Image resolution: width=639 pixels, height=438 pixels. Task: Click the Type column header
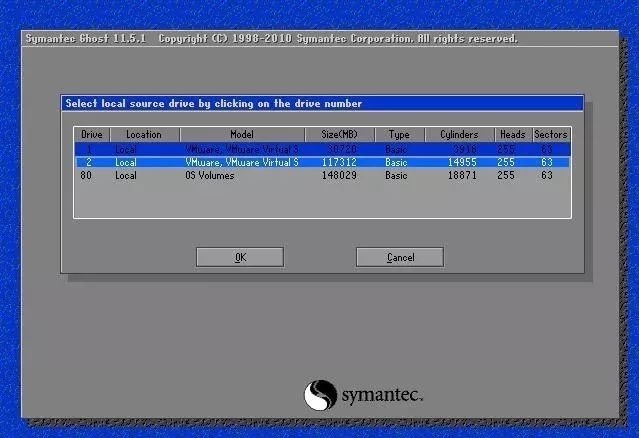(x=399, y=134)
